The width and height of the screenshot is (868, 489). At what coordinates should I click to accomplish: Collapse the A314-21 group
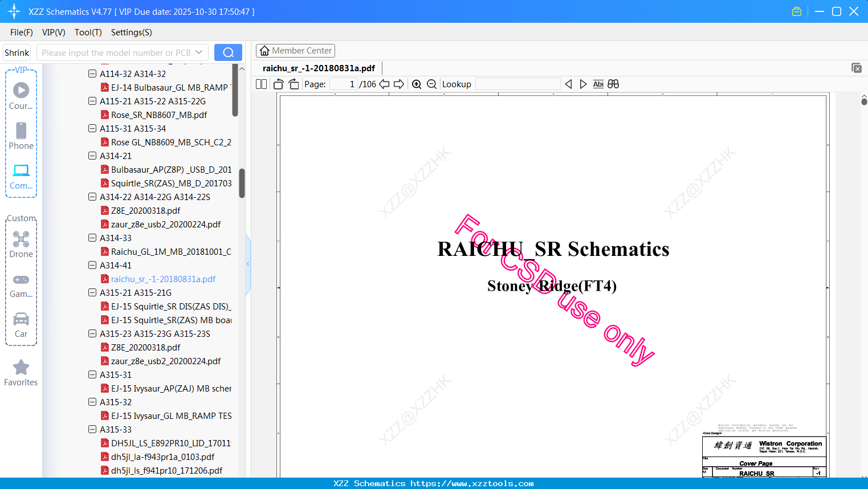(92, 156)
